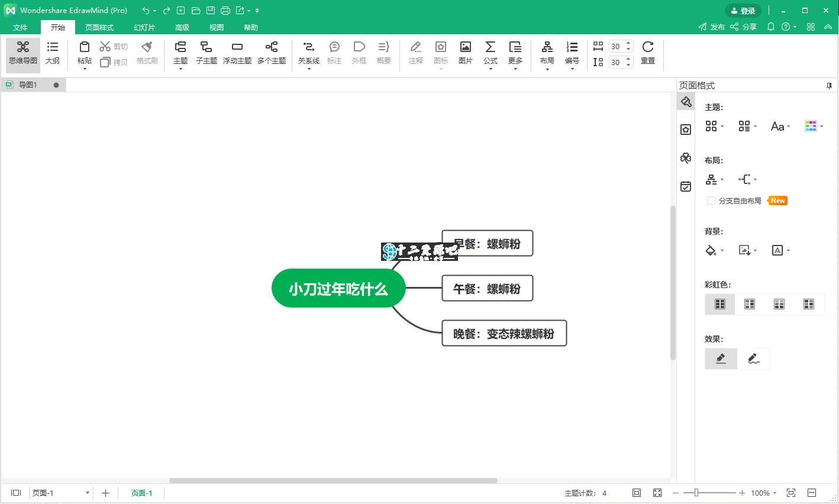
Task: Add a new page with plus button
Action: (105, 493)
